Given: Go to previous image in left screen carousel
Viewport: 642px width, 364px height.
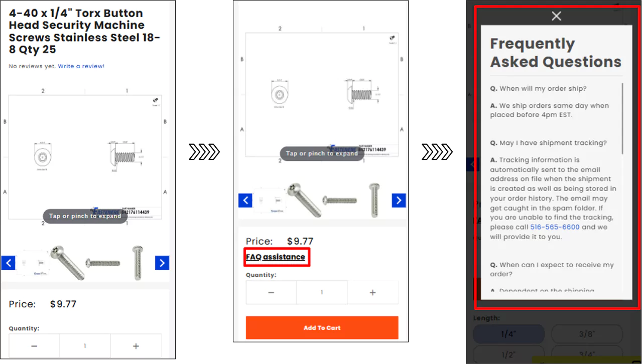Looking at the screenshot, I should point(9,263).
